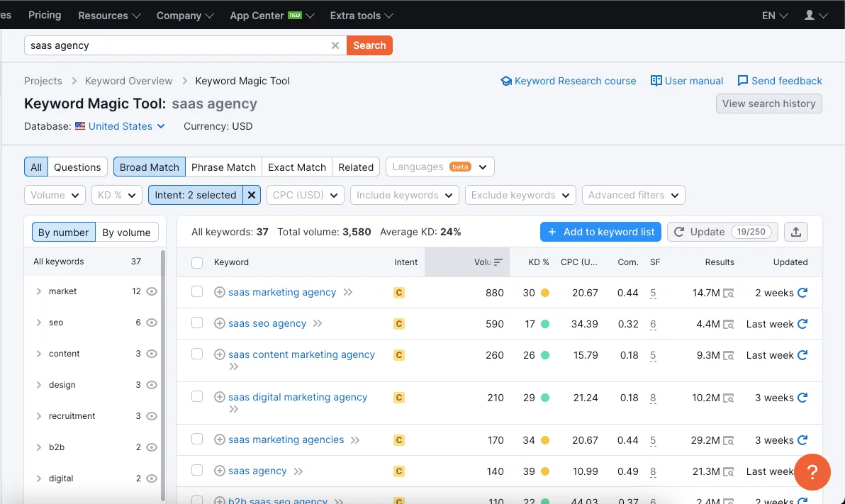Refresh the saas marketing agency row
The width and height of the screenshot is (845, 504).
point(802,293)
